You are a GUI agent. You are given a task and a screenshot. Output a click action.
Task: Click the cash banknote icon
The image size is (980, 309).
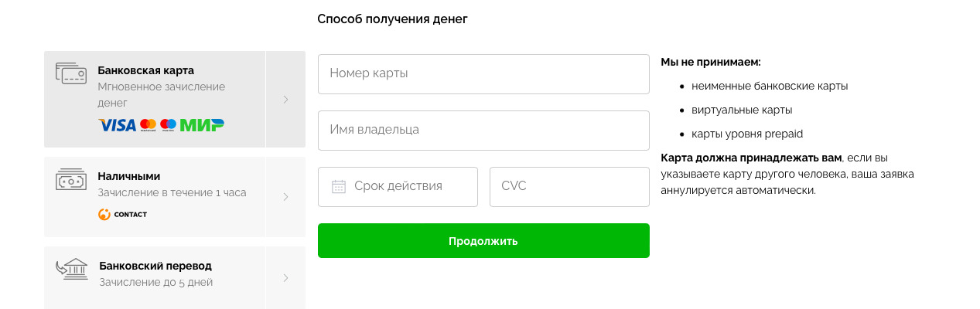point(70,180)
